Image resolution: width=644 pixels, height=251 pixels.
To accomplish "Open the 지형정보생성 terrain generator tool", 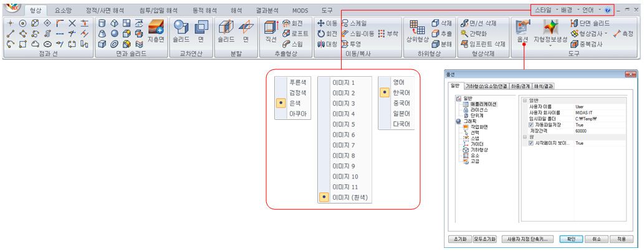I will point(550,32).
